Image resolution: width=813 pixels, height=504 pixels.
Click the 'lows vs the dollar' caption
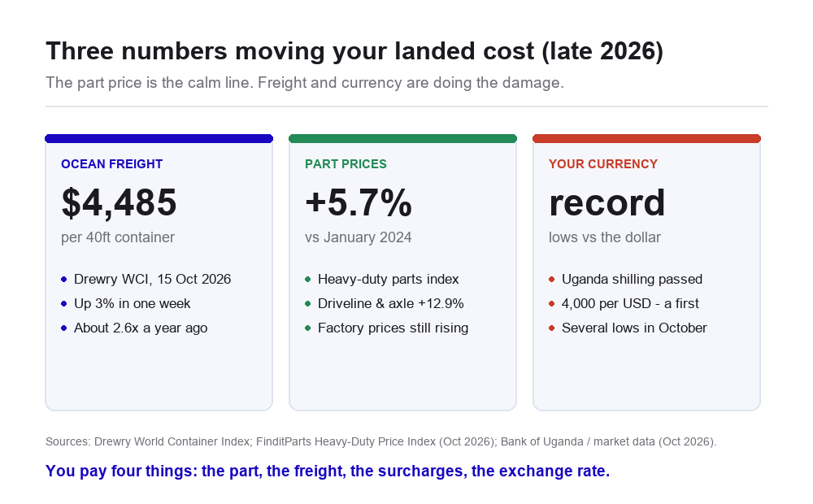coord(605,237)
